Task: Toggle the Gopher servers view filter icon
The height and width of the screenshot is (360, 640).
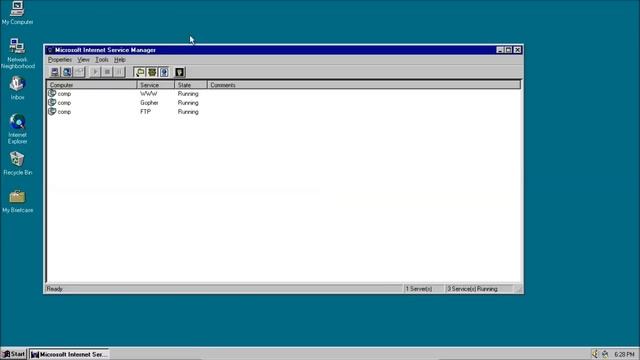Action: pyautogui.click(x=152, y=72)
